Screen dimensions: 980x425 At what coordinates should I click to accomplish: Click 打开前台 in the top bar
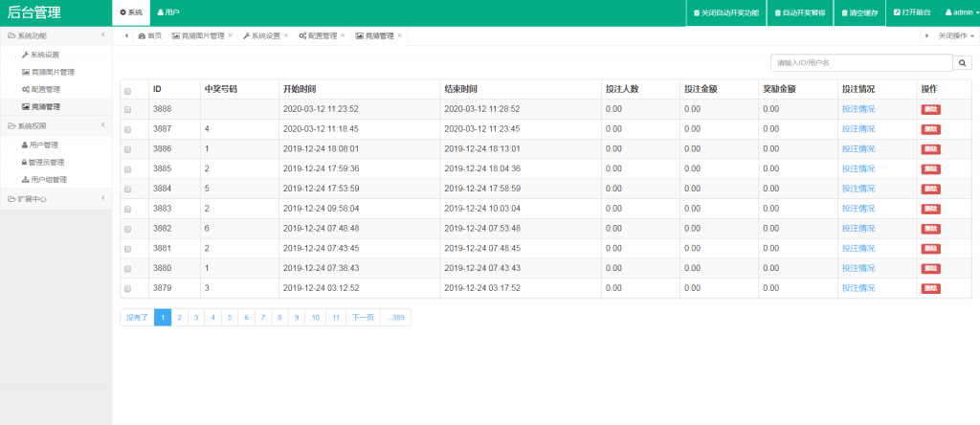coord(912,13)
